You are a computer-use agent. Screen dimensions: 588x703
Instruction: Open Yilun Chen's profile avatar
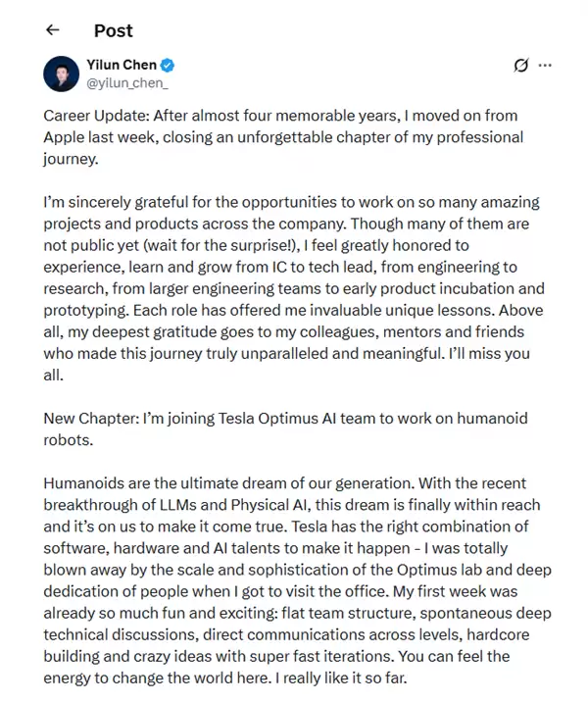[62, 75]
